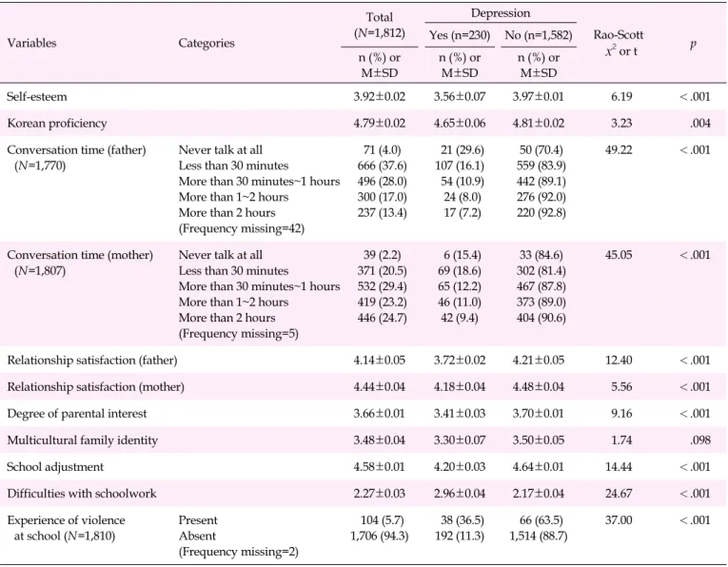Select the value 3.56±0.07
Image resolution: width=728 pixels, height=567 pixels.
click(460, 96)
